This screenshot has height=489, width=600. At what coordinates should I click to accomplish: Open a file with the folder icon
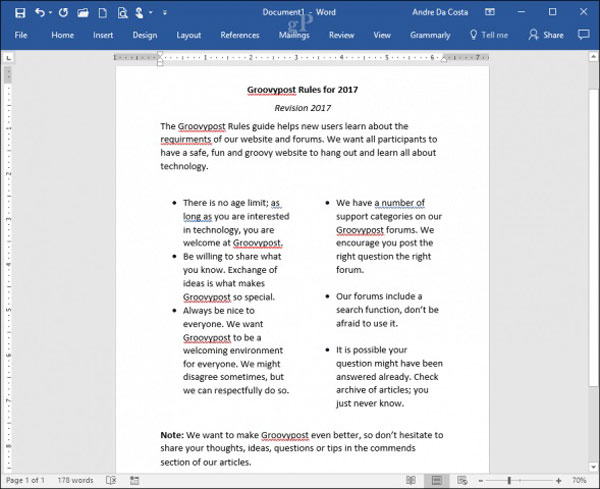pyautogui.click(x=83, y=13)
